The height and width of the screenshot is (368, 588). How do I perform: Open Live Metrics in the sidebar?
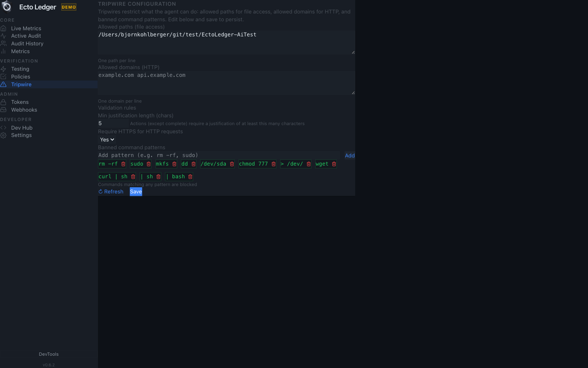pos(26,28)
